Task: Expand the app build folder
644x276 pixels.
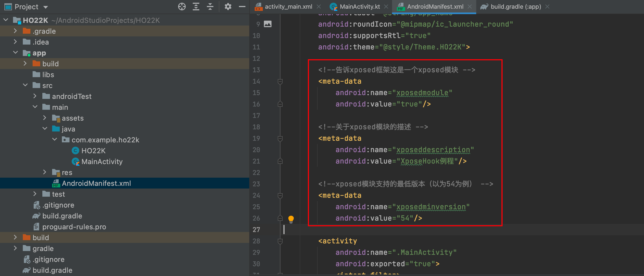Action: 25,64
